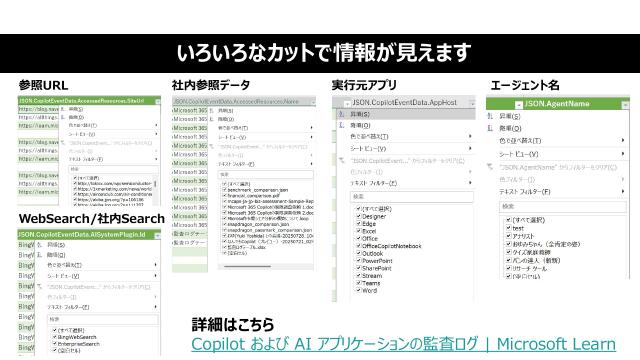Open テキスト フィルター(F) in the SiteUrl filter menu
640x360 pixels.
click(x=86, y=159)
